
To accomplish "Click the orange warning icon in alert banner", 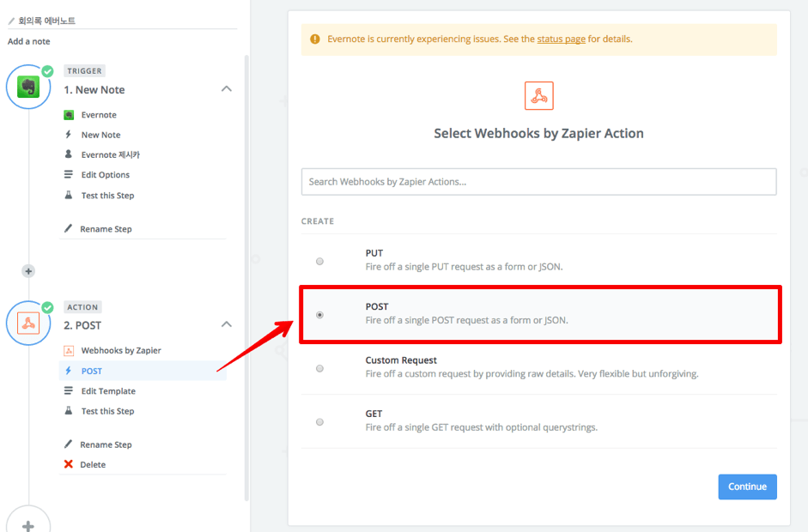I will [314, 39].
